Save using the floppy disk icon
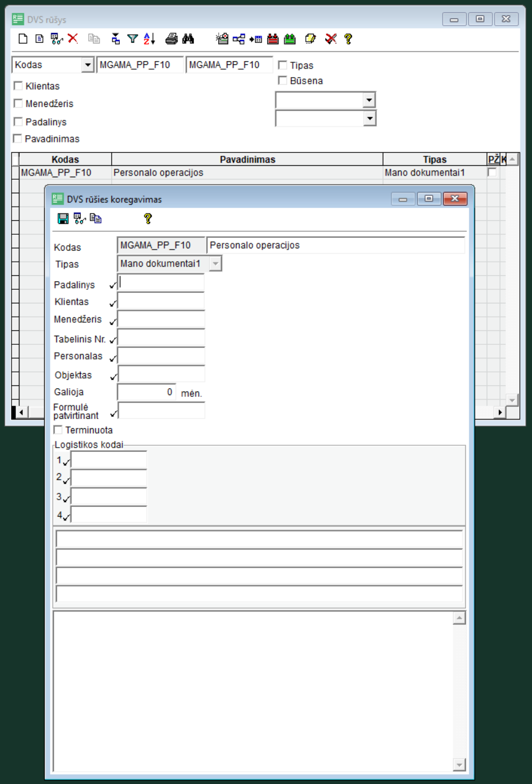This screenshot has height=784, width=532. point(62,218)
